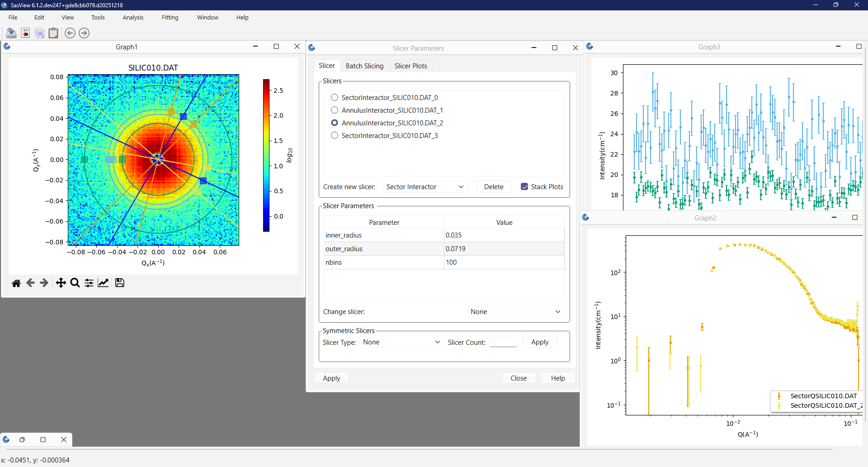Image resolution: width=868 pixels, height=467 pixels.
Task: Click the Graph1 log10 color bar
Action: [x=266, y=155]
